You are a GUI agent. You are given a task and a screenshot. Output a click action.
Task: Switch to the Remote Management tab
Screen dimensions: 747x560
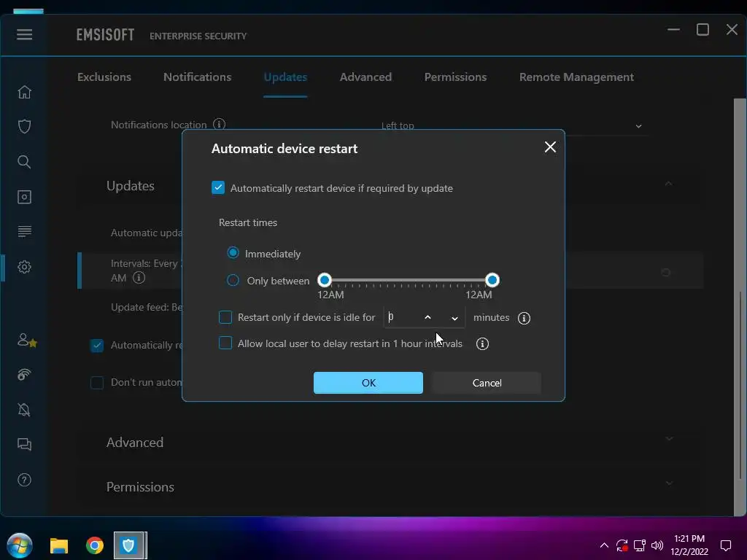[x=576, y=77]
